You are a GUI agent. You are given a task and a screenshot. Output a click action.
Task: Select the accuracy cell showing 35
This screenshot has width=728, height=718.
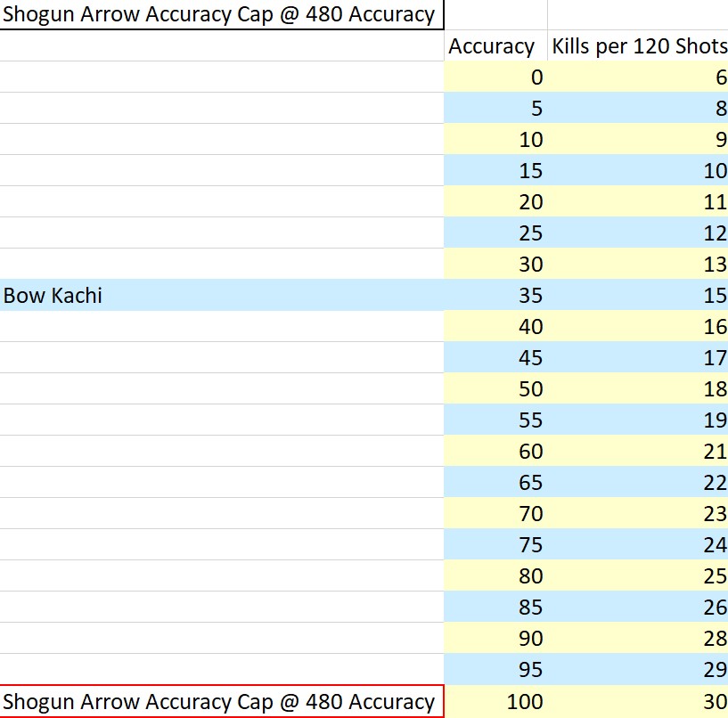pyautogui.click(x=495, y=295)
